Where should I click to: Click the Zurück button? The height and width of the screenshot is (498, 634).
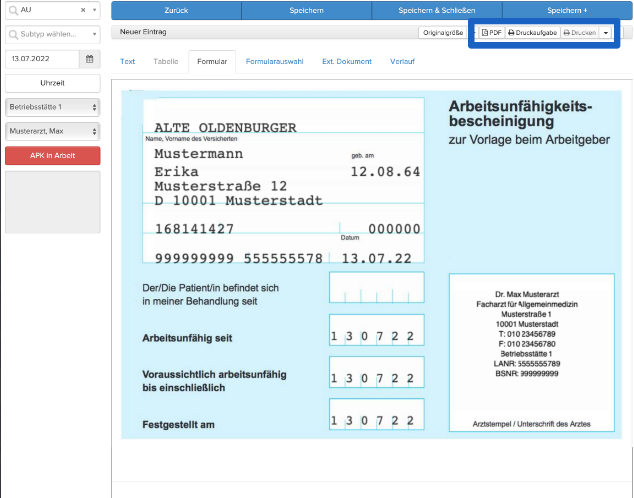pyautogui.click(x=176, y=11)
